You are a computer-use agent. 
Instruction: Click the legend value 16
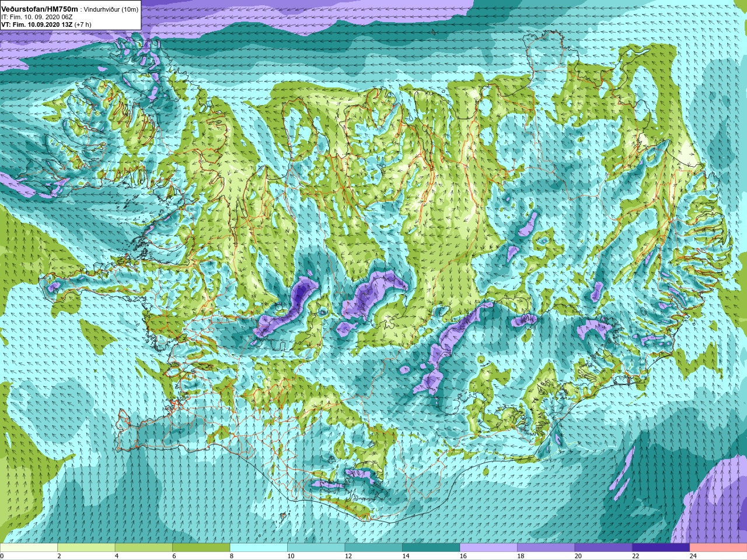tap(463, 556)
